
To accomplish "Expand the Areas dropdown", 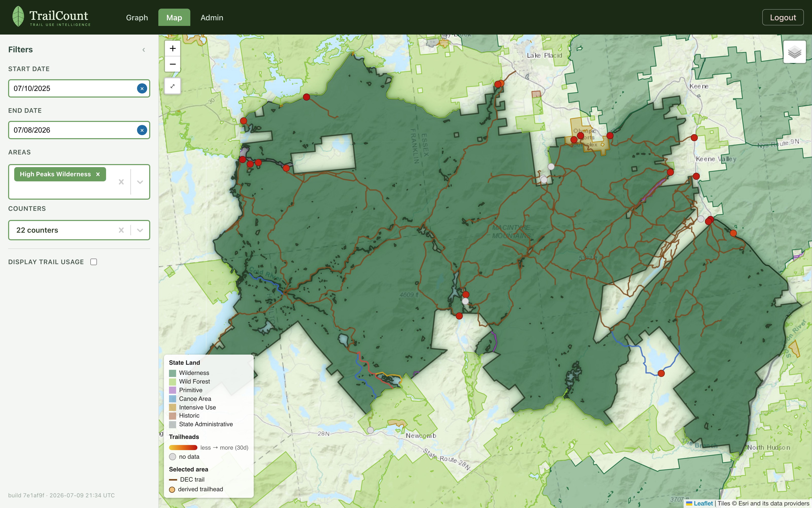I will (x=140, y=182).
